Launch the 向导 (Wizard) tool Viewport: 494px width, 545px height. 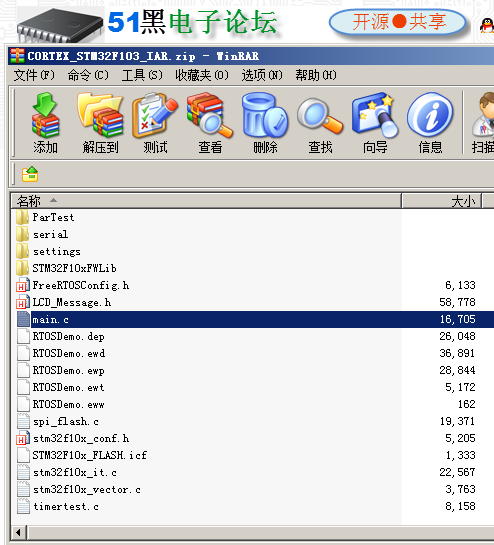point(375,123)
